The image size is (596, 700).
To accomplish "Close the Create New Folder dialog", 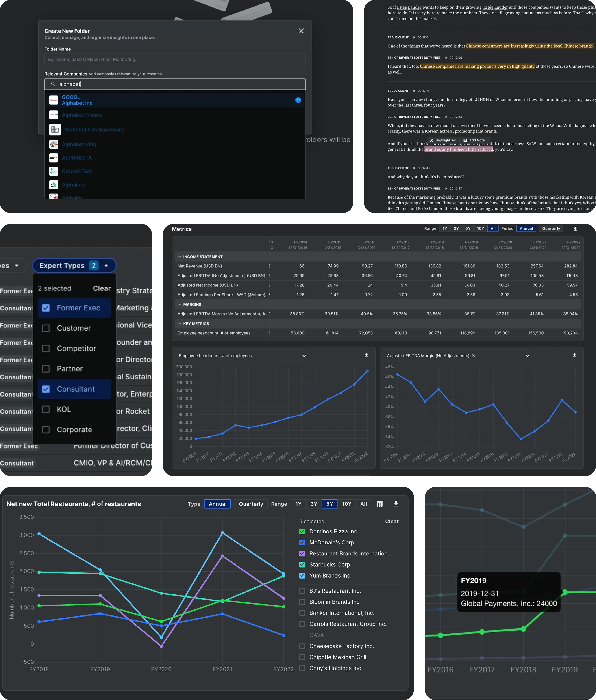I will (x=301, y=31).
